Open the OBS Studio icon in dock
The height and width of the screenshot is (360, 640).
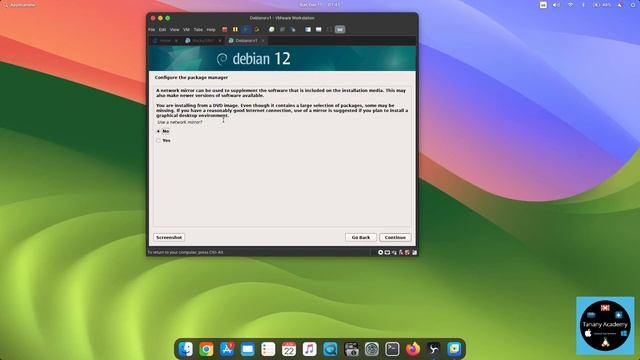click(433, 349)
